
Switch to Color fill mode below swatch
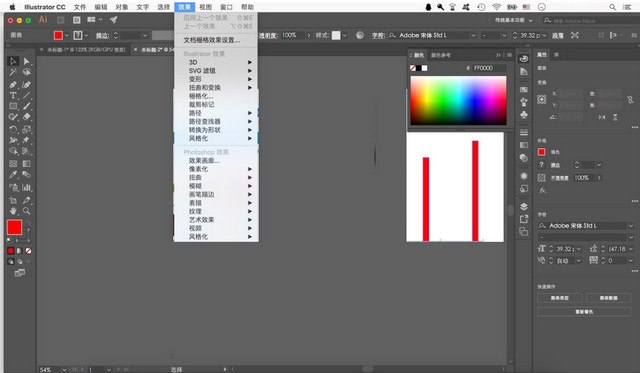(11, 251)
